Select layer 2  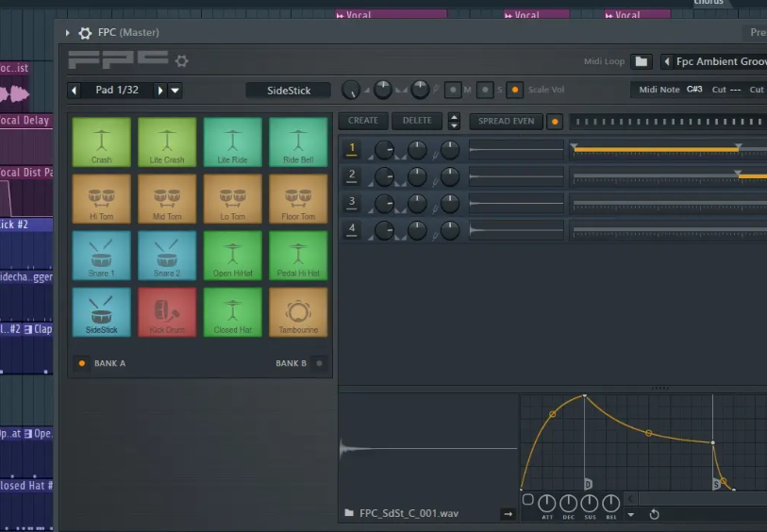[x=352, y=176]
